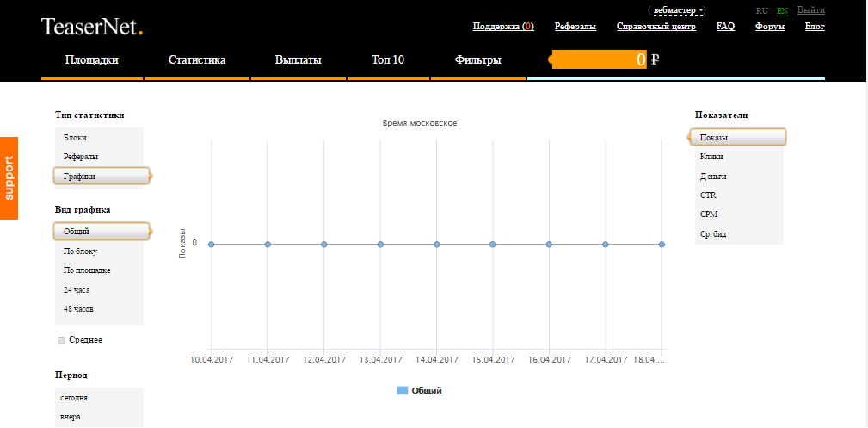Open the Фильтры section
This screenshot has width=868, height=428.
pos(477,60)
